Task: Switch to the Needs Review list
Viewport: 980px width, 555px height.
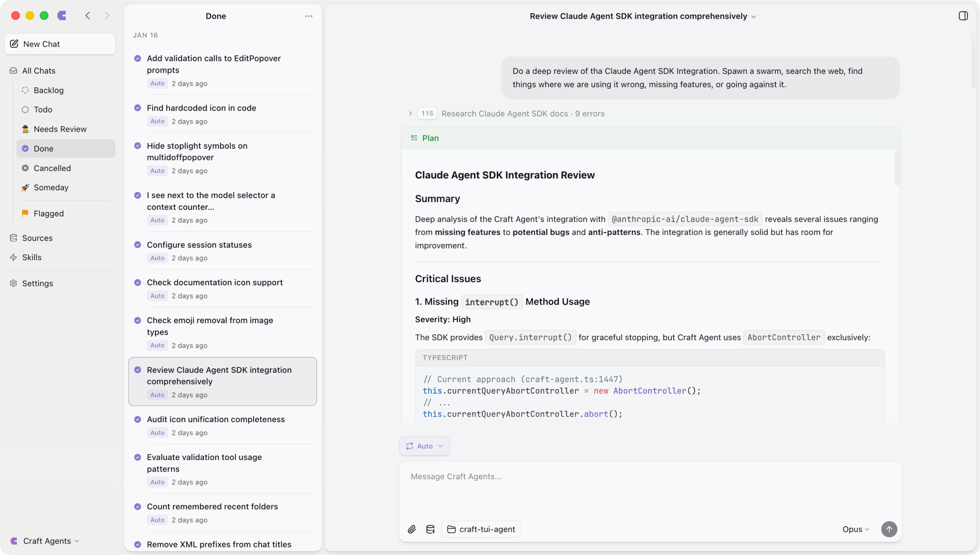Action: [x=60, y=129]
